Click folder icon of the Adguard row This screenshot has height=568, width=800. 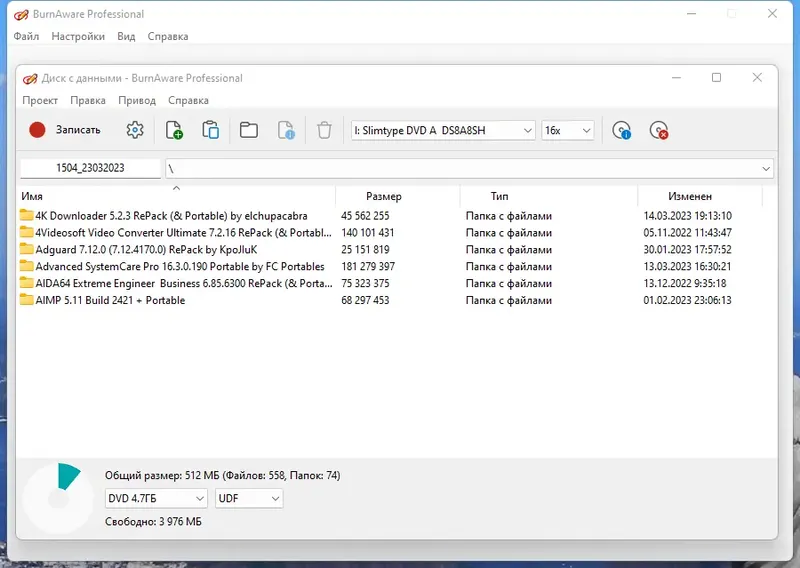click(x=27, y=249)
